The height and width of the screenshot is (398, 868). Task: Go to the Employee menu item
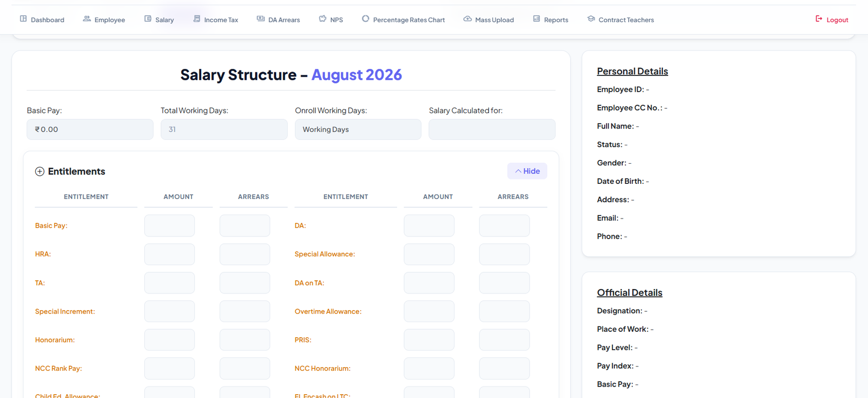(x=104, y=20)
